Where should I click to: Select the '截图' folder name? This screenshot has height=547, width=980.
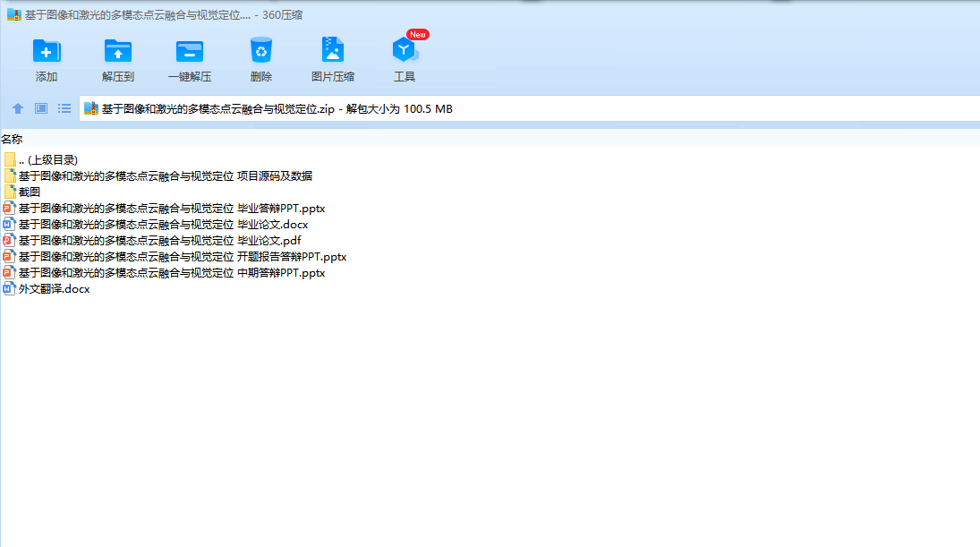30,192
